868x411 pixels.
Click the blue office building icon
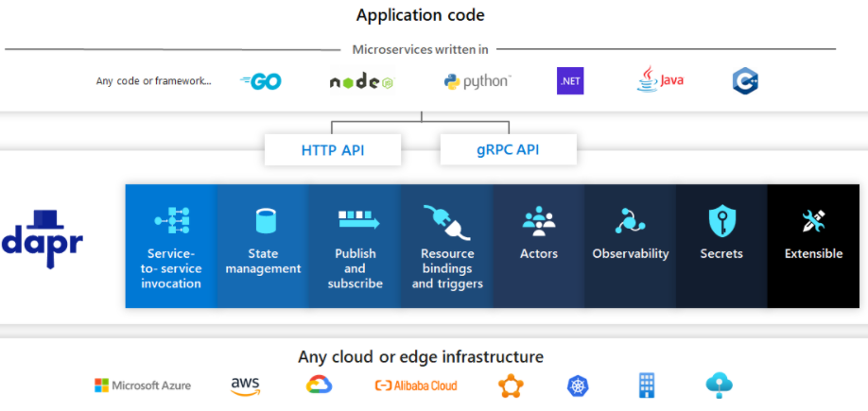click(x=647, y=385)
